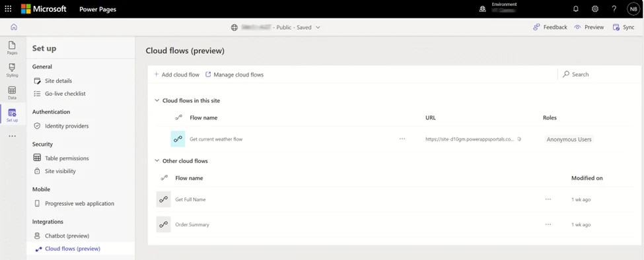Select Get current weather flow name
This screenshot has height=260, width=644.
coord(216,139)
